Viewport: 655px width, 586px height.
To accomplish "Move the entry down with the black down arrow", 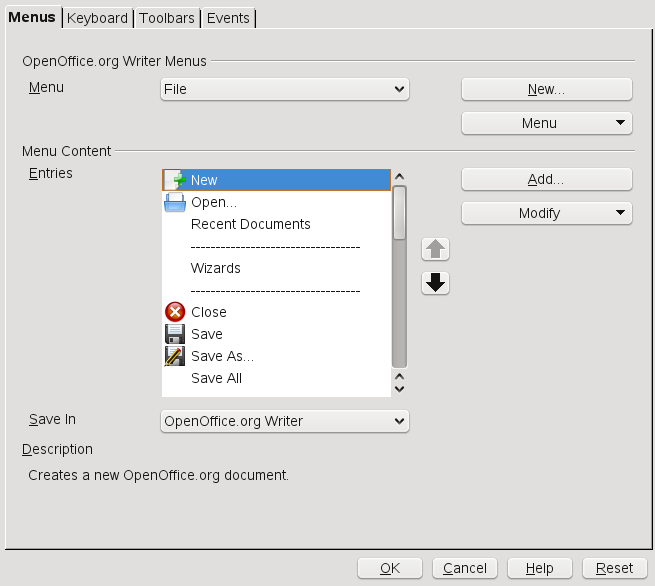I will [x=435, y=283].
